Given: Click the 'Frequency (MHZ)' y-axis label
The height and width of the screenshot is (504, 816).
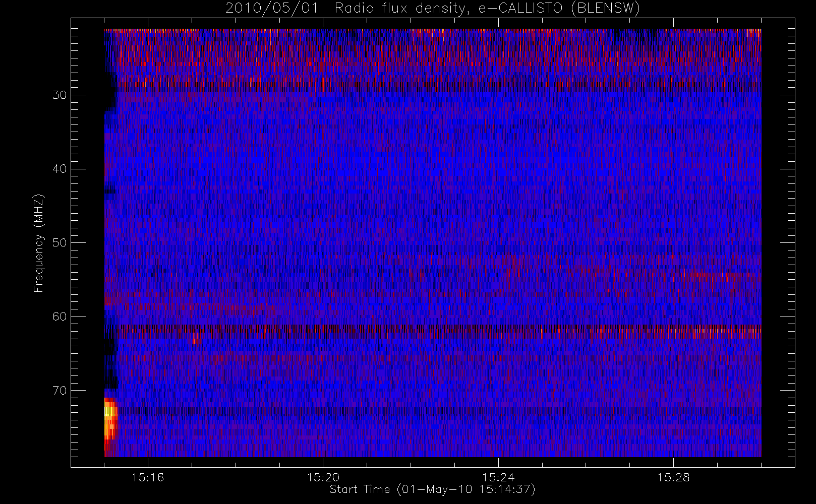Looking at the screenshot, I should pyautogui.click(x=39, y=243).
